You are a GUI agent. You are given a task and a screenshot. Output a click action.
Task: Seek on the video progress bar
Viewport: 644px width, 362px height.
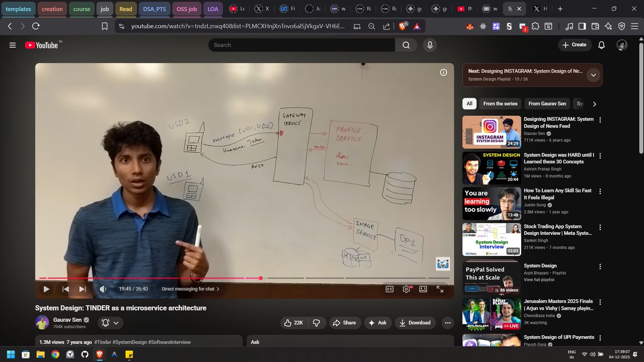click(x=245, y=278)
